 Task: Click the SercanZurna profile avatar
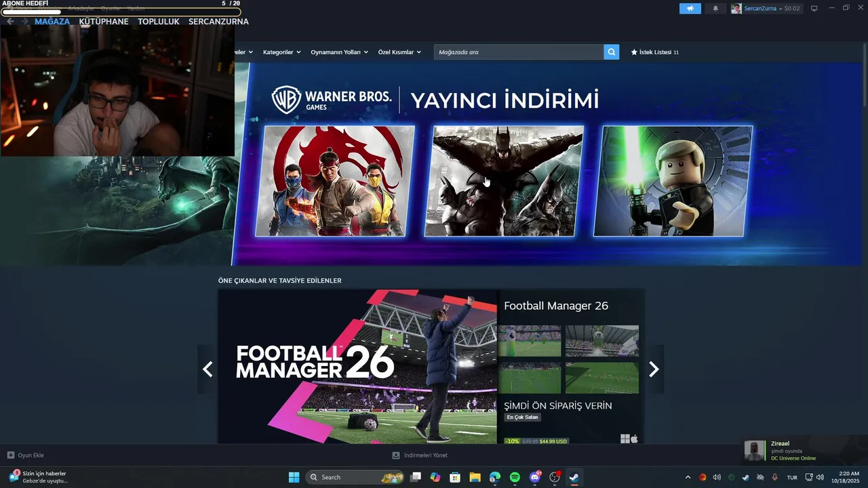736,8
